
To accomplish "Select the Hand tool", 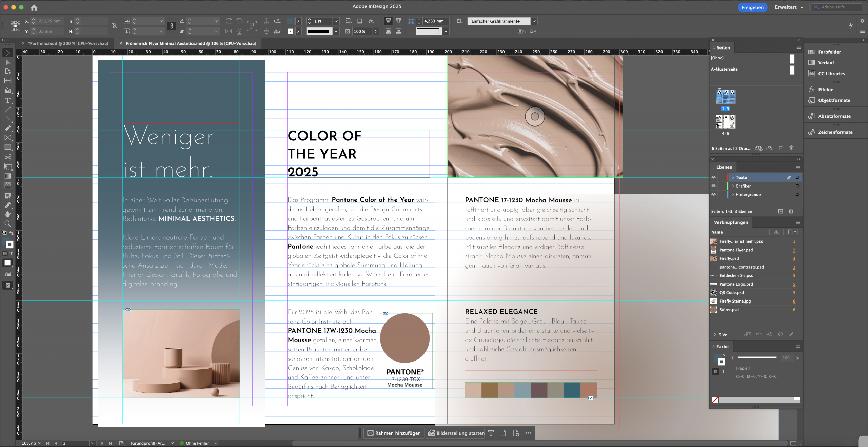I will pos(7,214).
